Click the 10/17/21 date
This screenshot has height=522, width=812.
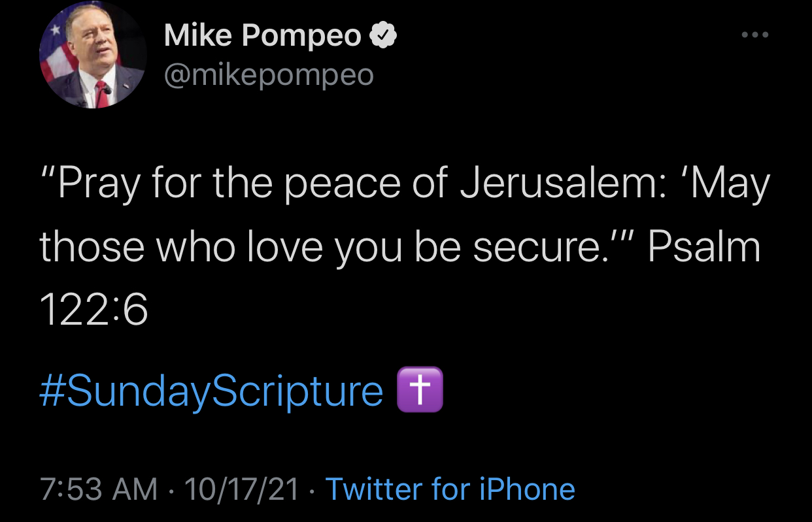(x=241, y=489)
